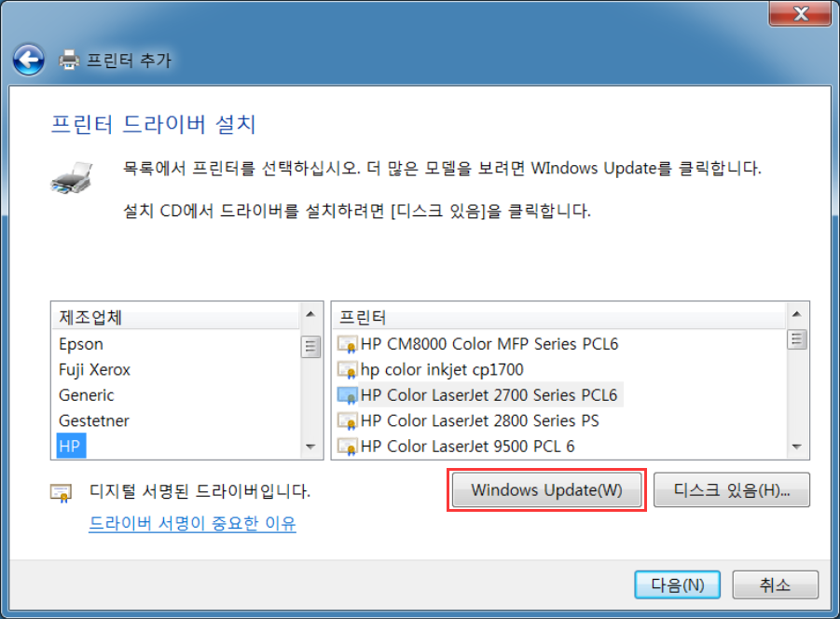Click the digitally signed driver certificate icon
840x619 pixels.
tap(61, 492)
